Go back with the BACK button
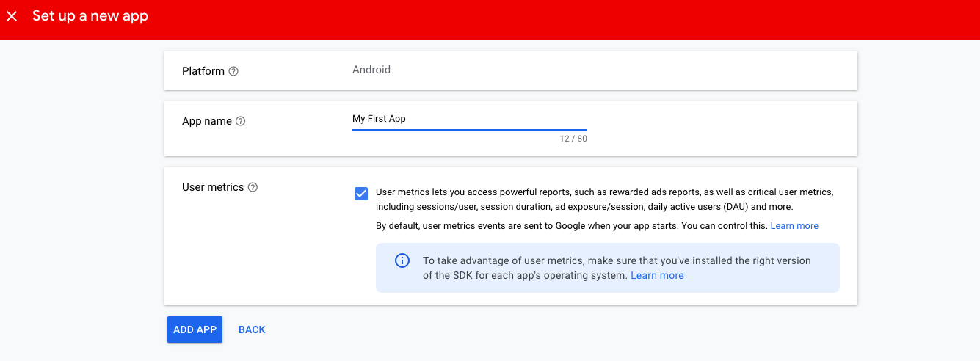 click(252, 329)
